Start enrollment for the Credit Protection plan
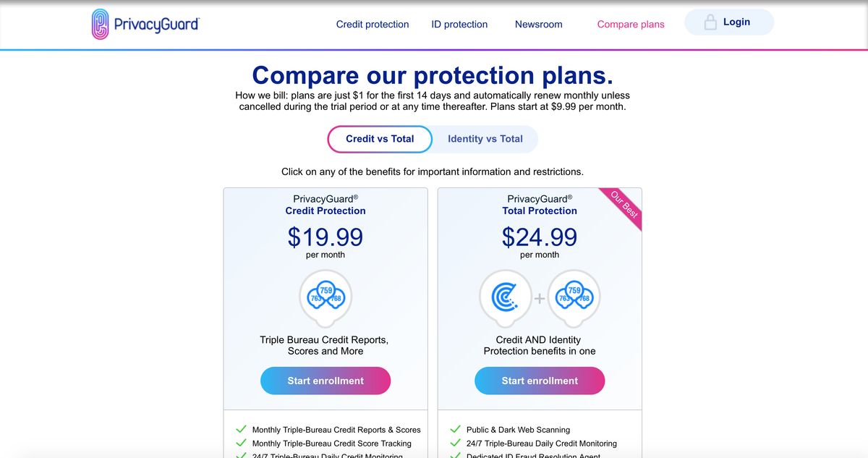The height and width of the screenshot is (458, 868). point(325,381)
